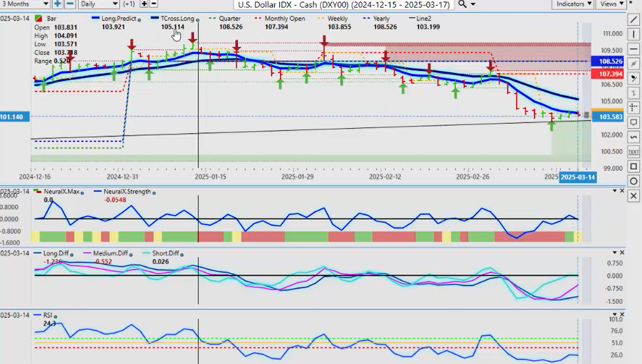Open the Views menu
The height and width of the screenshot is (364, 642).
[x=612, y=4]
